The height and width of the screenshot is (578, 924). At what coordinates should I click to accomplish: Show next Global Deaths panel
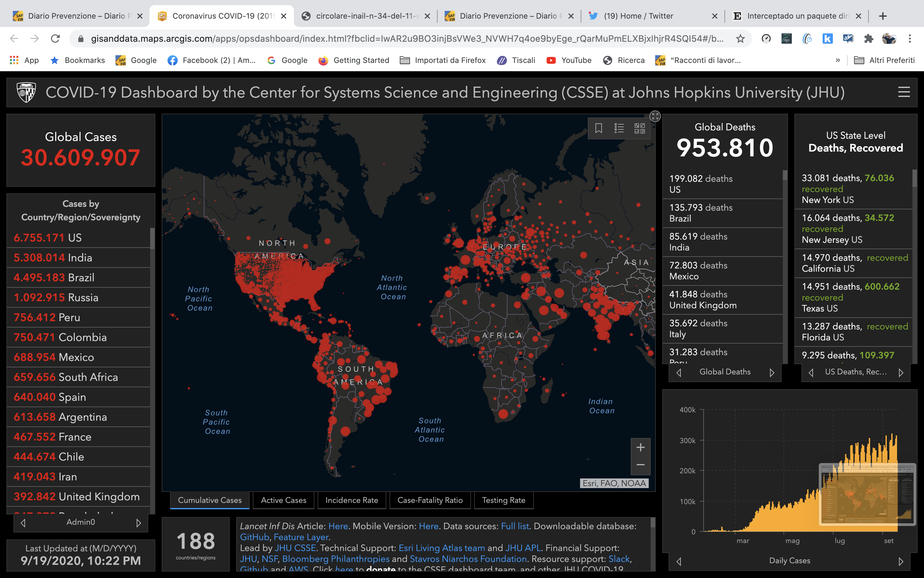(x=772, y=372)
